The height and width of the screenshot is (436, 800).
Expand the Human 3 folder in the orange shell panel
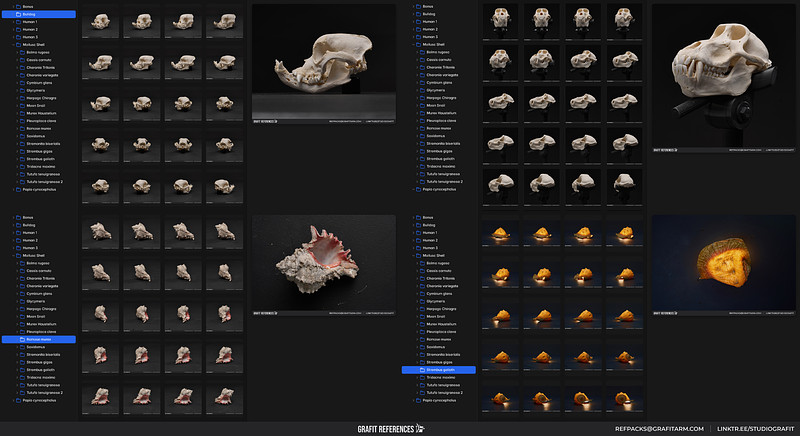click(x=413, y=248)
